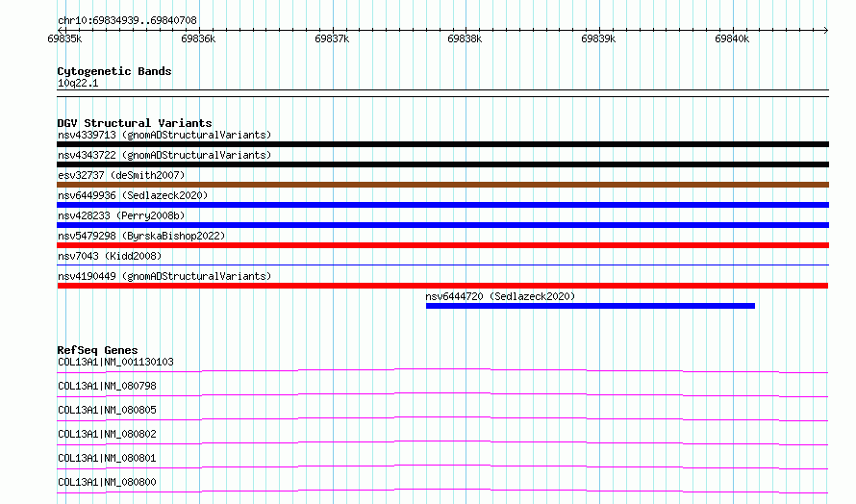Click the nsv6449936 blue variant bar
The height and width of the screenshot is (504, 856).
point(442,205)
